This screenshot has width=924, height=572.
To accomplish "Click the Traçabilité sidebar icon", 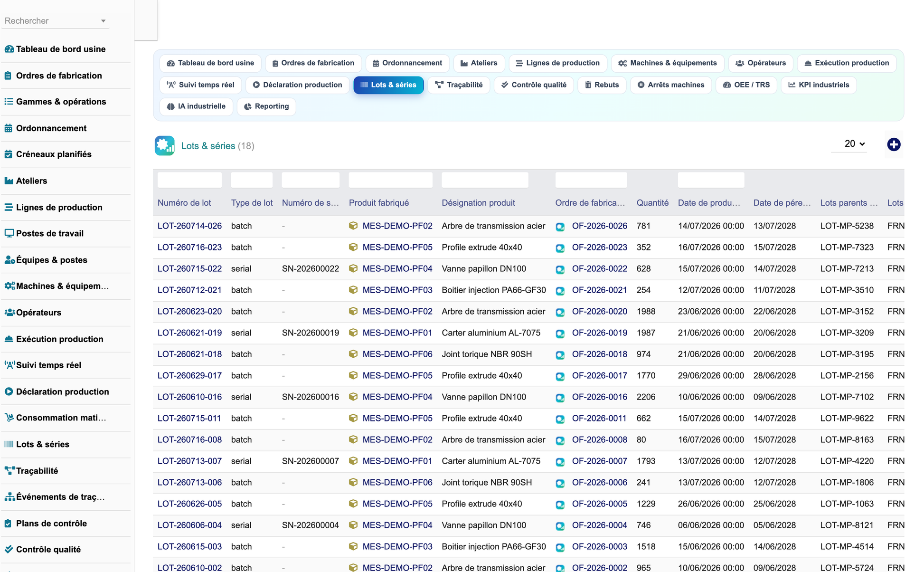I will click(x=9, y=471).
